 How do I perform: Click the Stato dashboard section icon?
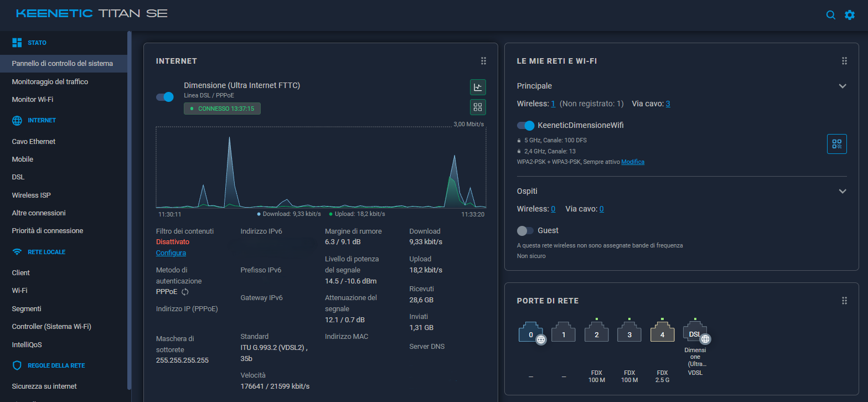coord(17,43)
